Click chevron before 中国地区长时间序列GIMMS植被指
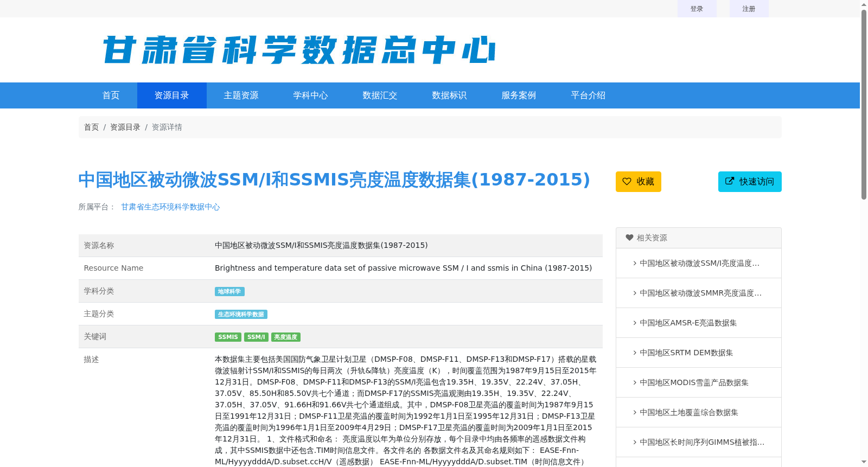The height and width of the screenshot is (467, 868). 635,442
